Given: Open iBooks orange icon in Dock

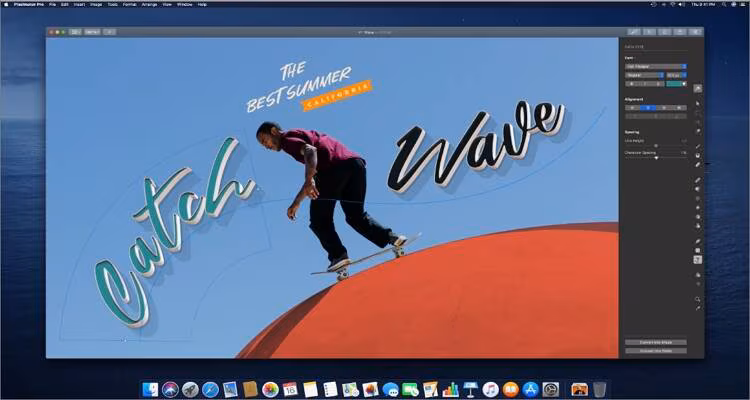Looking at the screenshot, I should click(x=511, y=389).
